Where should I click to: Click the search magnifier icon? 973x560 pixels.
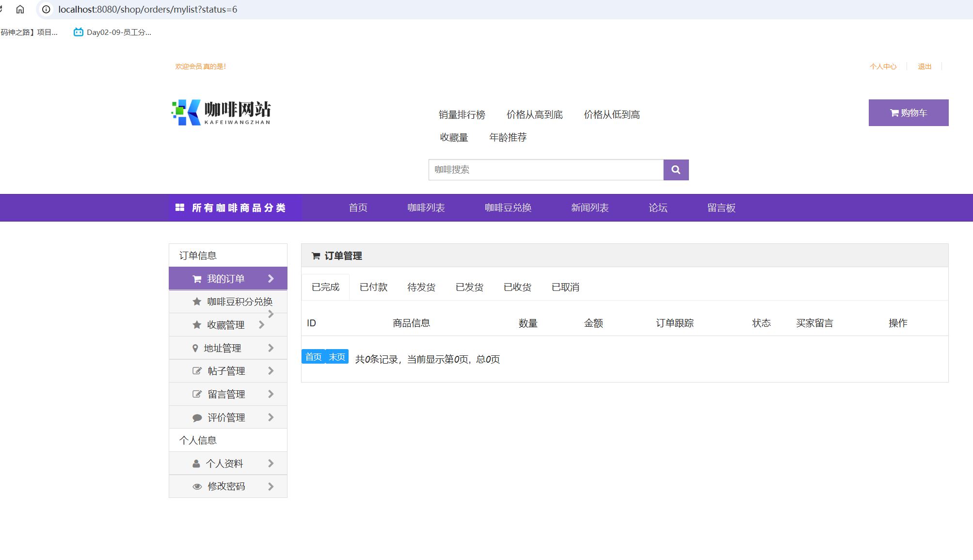(675, 170)
